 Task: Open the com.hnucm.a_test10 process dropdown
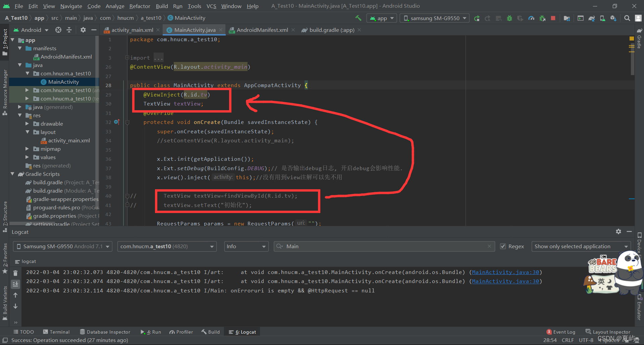167,246
